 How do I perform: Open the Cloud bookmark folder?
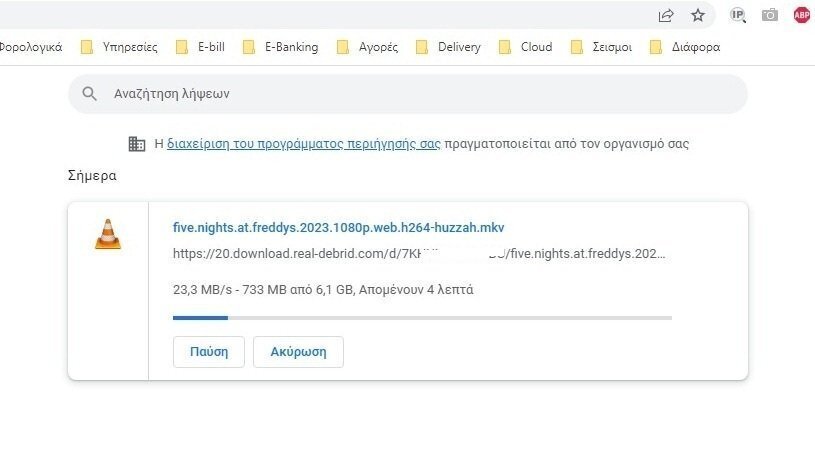coord(525,47)
